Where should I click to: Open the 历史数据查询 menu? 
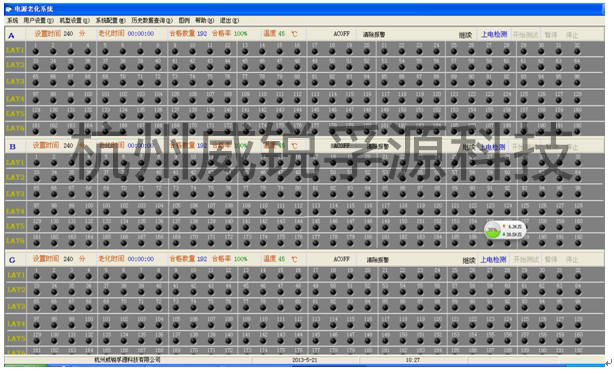tap(152, 20)
